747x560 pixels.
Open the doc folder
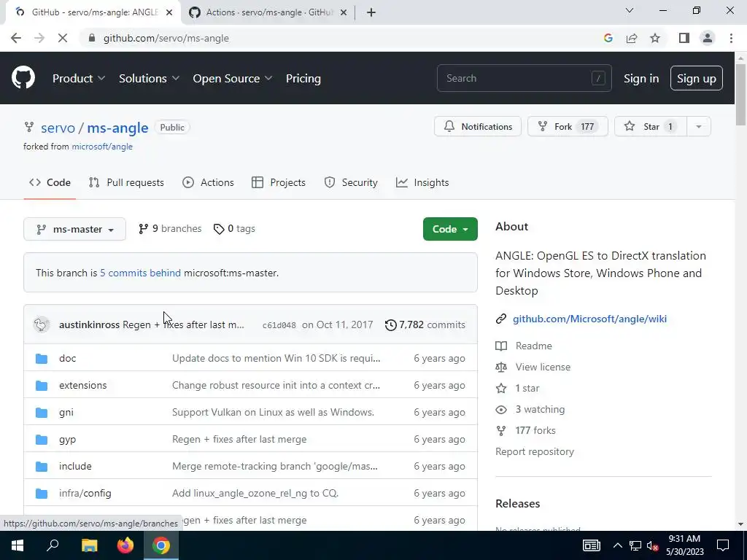point(67,358)
